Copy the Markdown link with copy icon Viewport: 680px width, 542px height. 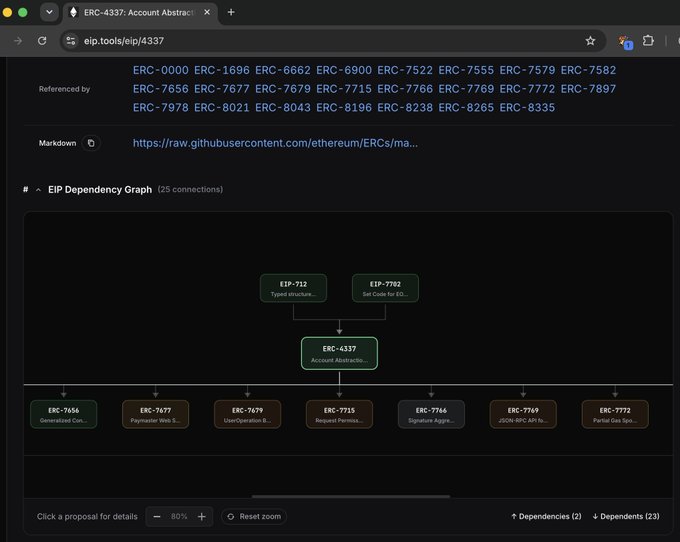(91, 143)
